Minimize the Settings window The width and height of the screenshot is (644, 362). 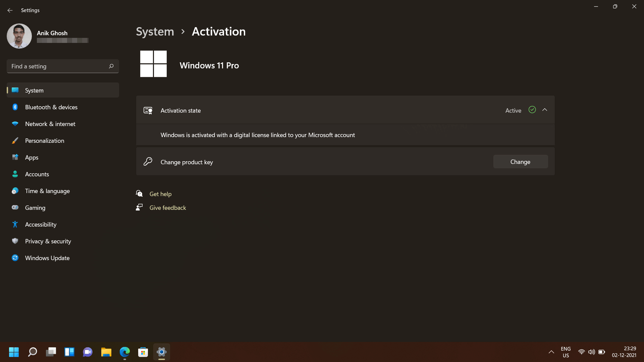click(x=596, y=6)
